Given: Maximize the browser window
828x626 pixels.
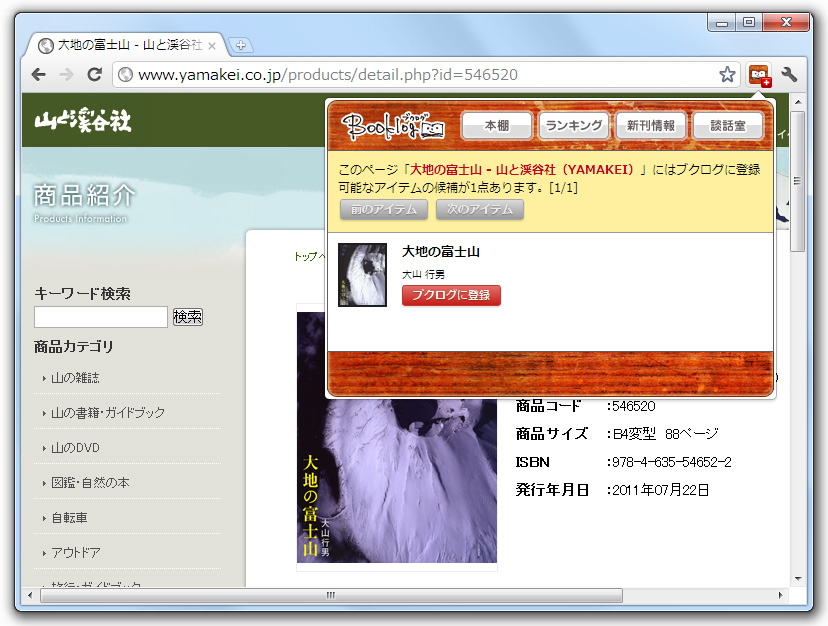Looking at the screenshot, I should coord(749,22).
